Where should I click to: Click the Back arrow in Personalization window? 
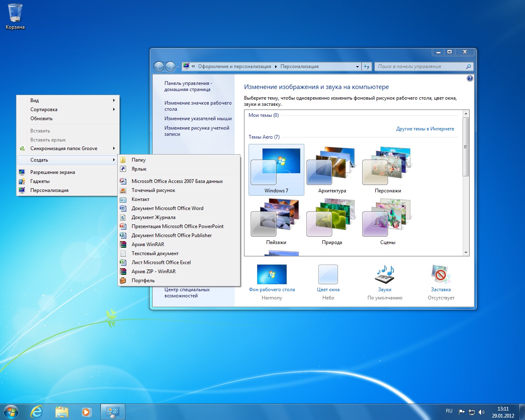(x=159, y=66)
